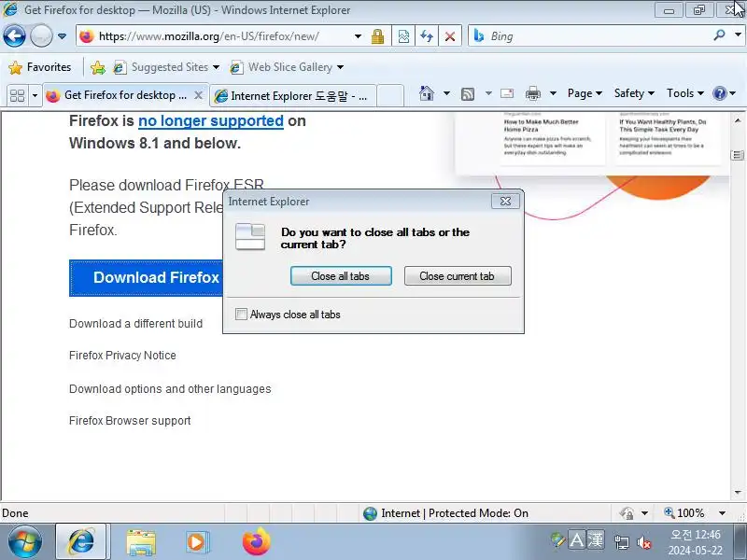Click the search magnifier icon
The width and height of the screenshot is (747, 560).
[x=719, y=35]
